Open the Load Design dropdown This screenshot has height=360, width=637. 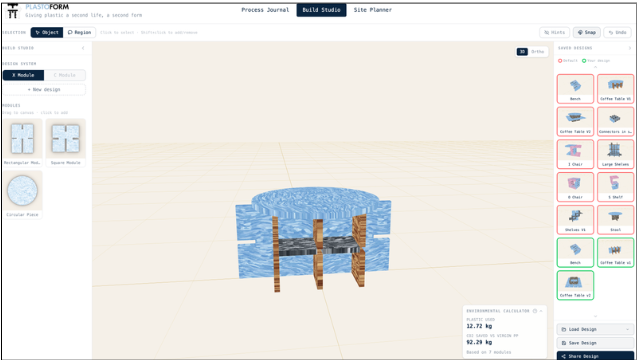[595, 330]
